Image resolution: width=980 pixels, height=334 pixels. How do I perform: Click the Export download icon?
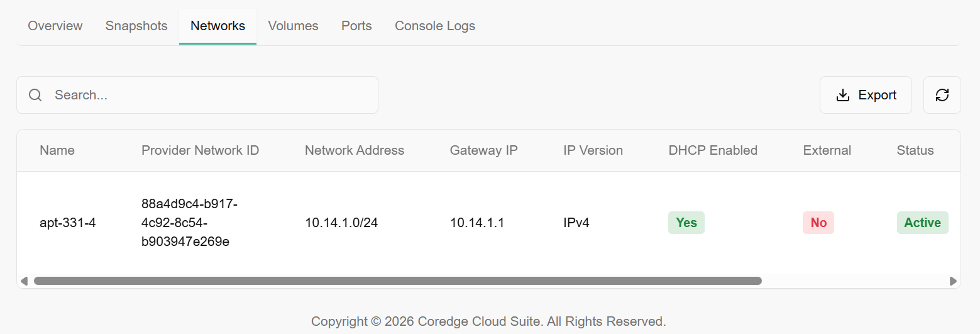842,95
